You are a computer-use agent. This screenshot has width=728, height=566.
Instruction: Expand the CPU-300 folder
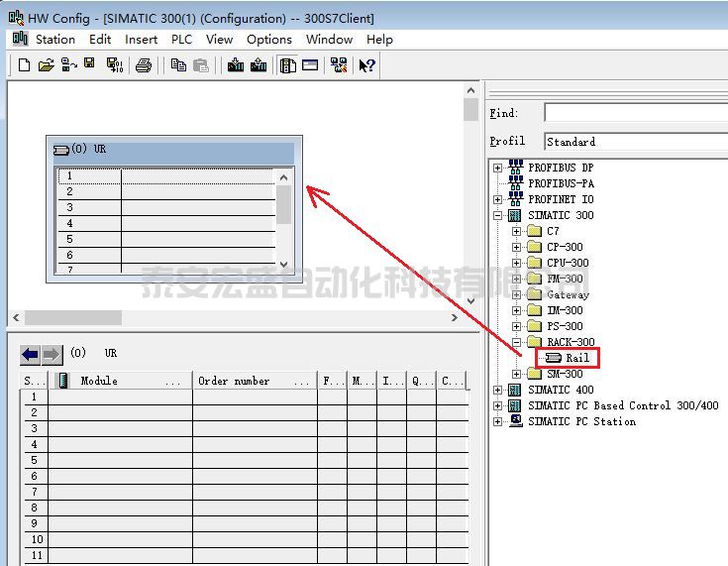(516, 263)
